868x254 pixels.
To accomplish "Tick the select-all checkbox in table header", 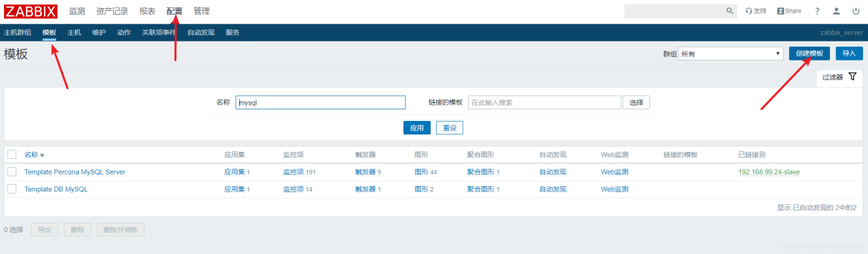I will 12,154.
